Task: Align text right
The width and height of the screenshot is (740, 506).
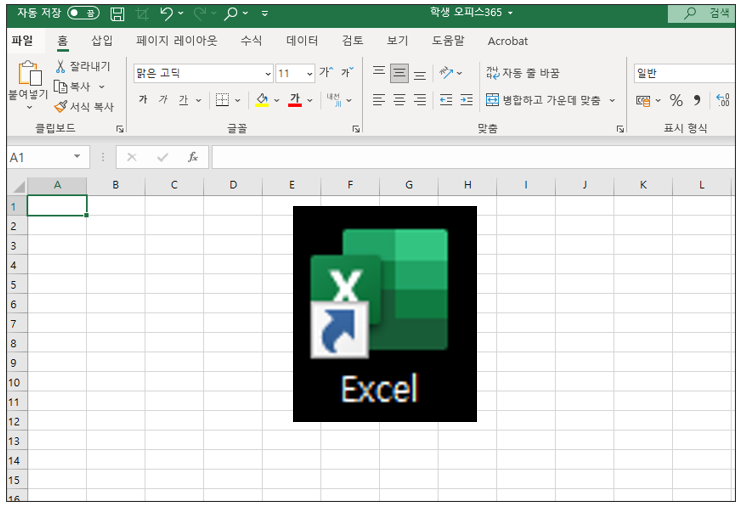Action: pos(420,100)
